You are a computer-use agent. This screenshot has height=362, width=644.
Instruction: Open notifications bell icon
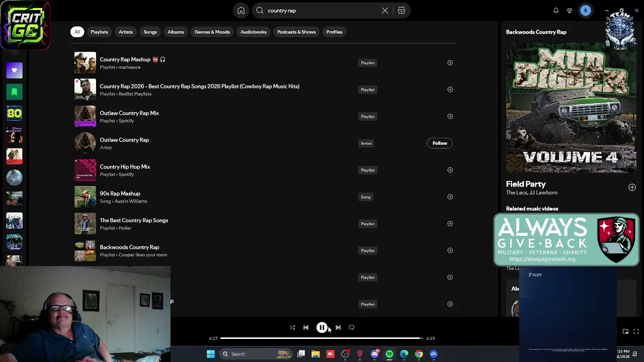556,11
